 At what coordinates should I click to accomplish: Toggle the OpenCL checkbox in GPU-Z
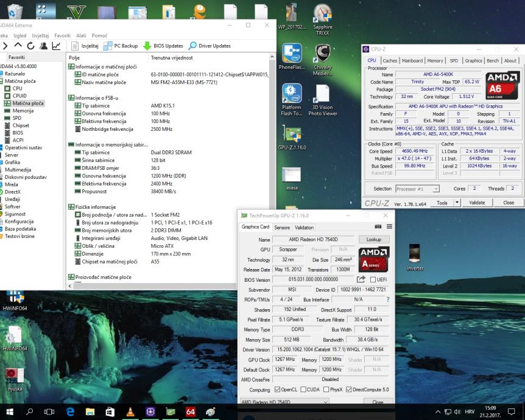point(278,390)
